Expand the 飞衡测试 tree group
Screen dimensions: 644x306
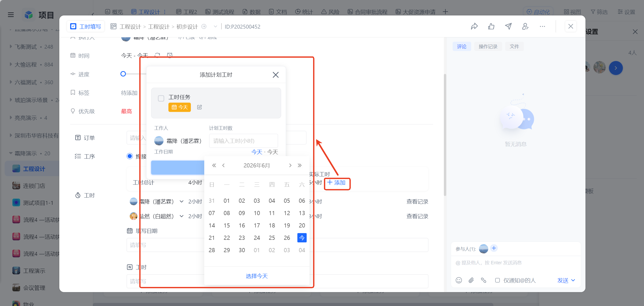[x=11, y=47]
